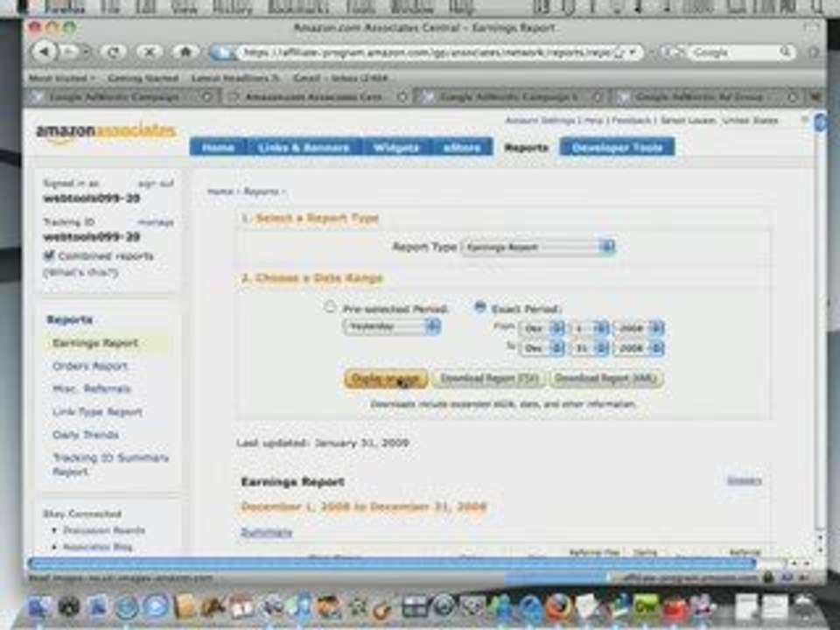Close the first Google AdWords Campaign tab
The width and height of the screenshot is (840, 630).
206,97
